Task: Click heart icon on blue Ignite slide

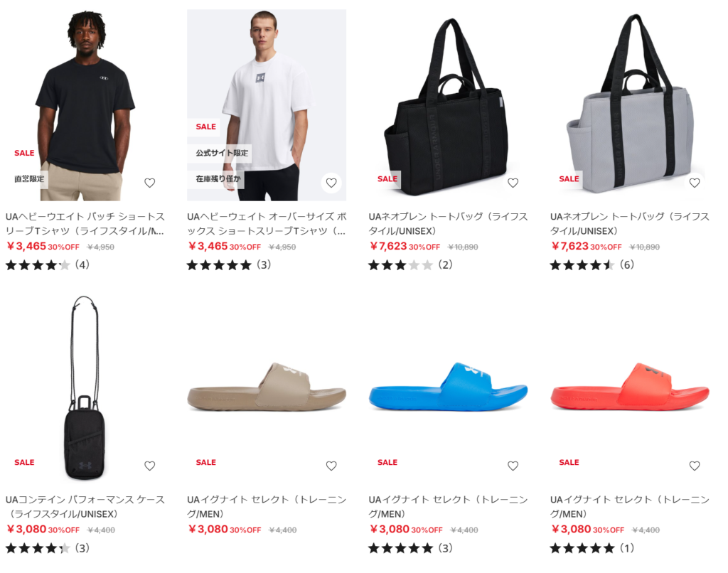Action: click(x=513, y=466)
